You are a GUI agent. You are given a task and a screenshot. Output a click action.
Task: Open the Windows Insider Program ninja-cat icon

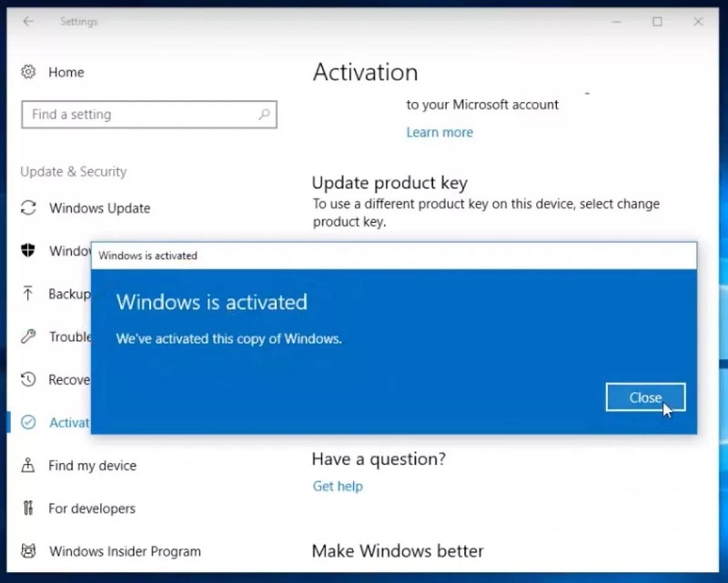coord(28,551)
